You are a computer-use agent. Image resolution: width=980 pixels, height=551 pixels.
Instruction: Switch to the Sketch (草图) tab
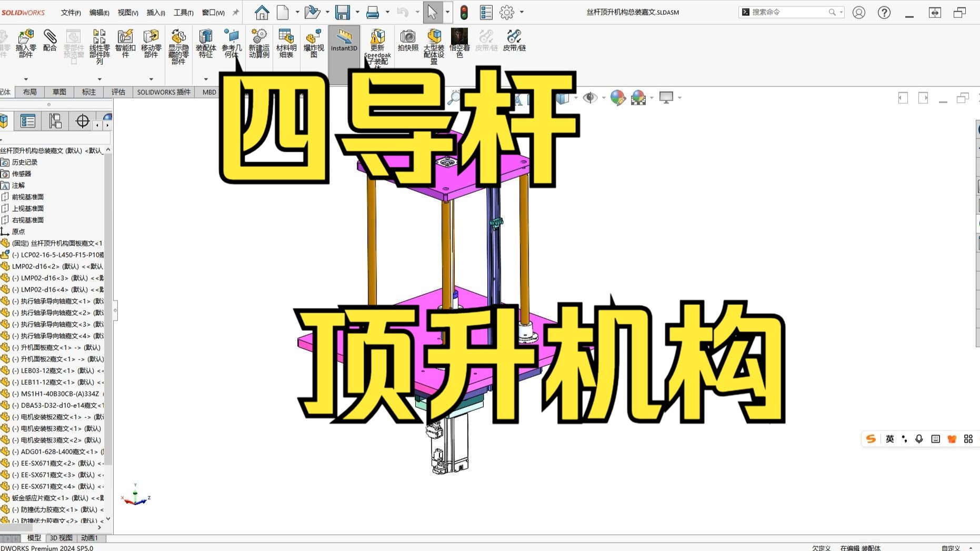59,92
